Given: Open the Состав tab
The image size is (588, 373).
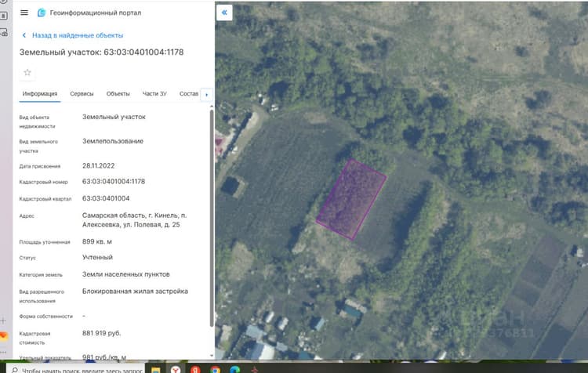Looking at the screenshot, I should click(189, 94).
